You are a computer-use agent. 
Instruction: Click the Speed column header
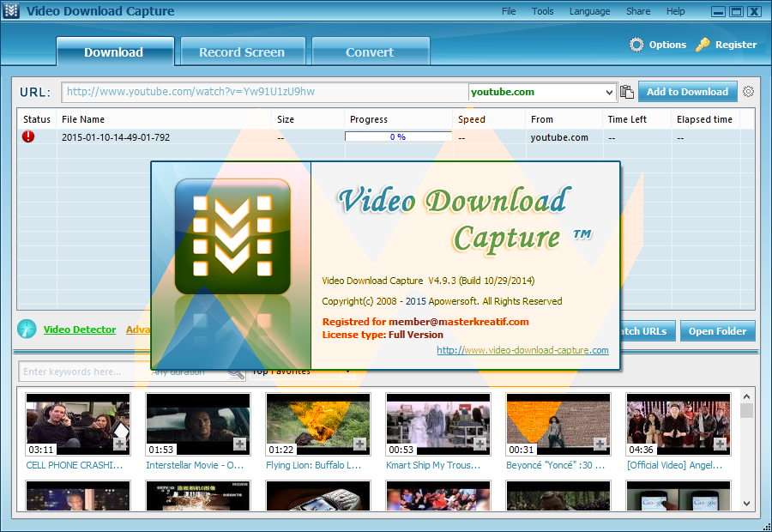point(489,119)
